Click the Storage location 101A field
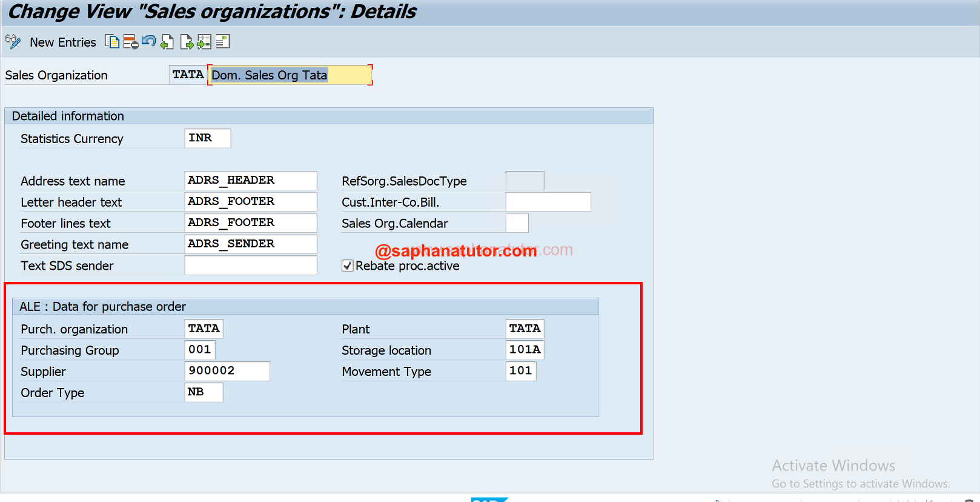The width and height of the screenshot is (980, 502). tap(525, 350)
